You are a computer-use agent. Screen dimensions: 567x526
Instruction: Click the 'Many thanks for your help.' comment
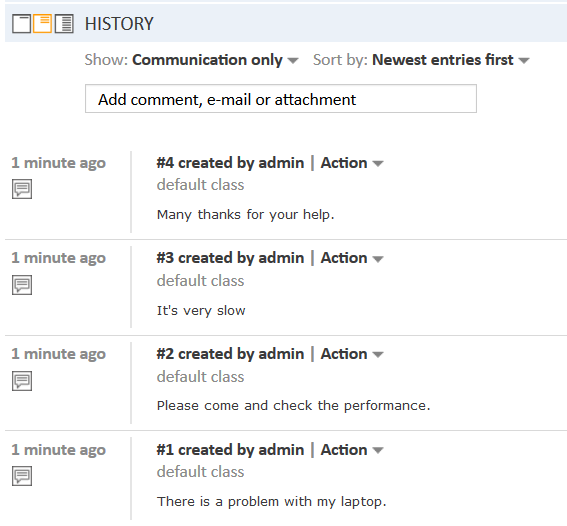(246, 215)
